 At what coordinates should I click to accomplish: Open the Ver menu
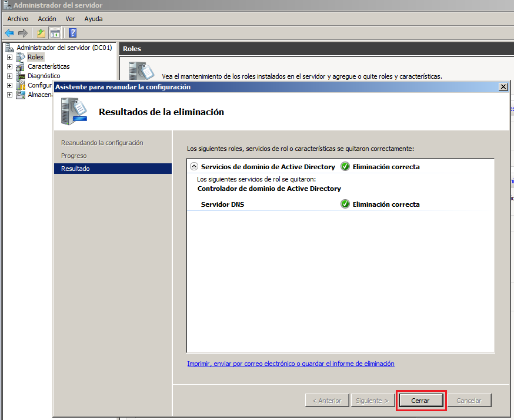(70, 19)
